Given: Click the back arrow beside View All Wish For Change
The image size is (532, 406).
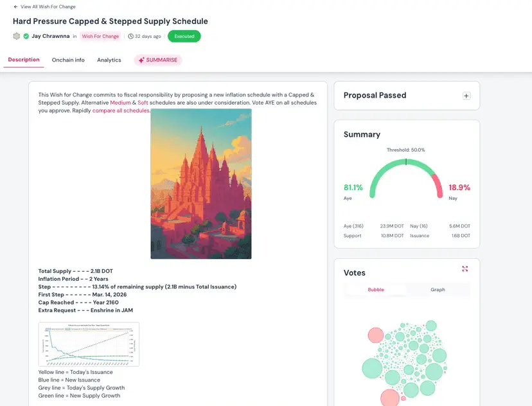Looking at the screenshot, I should [15, 7].
